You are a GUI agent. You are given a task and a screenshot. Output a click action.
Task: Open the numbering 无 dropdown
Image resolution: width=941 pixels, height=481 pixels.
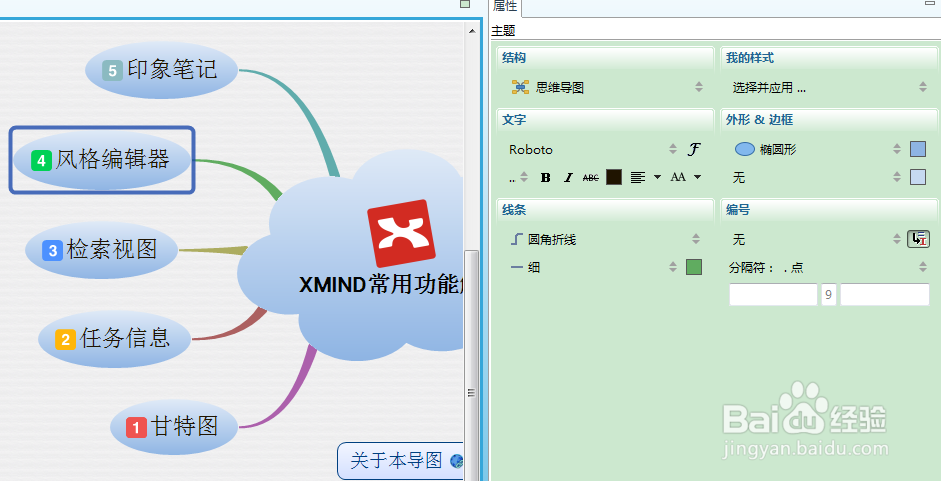click(816, 240)
